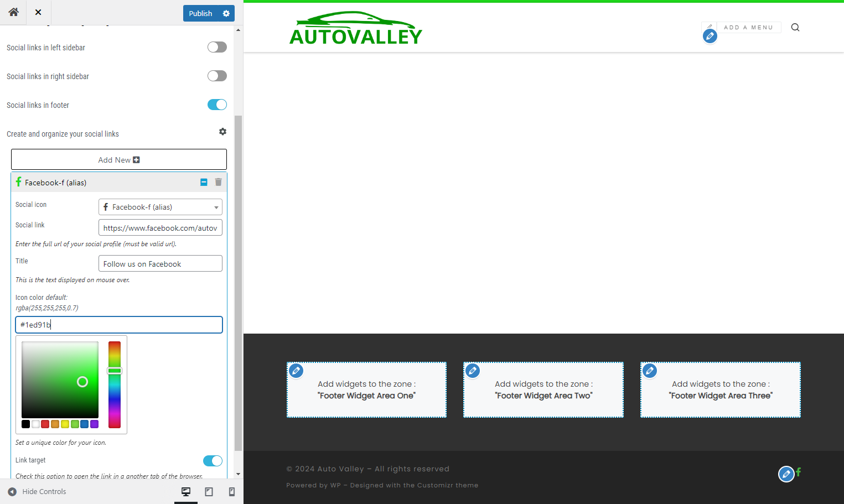The image size is (844, 504).
Task: Adjust the hue slider handle
Action: [115, 371]
